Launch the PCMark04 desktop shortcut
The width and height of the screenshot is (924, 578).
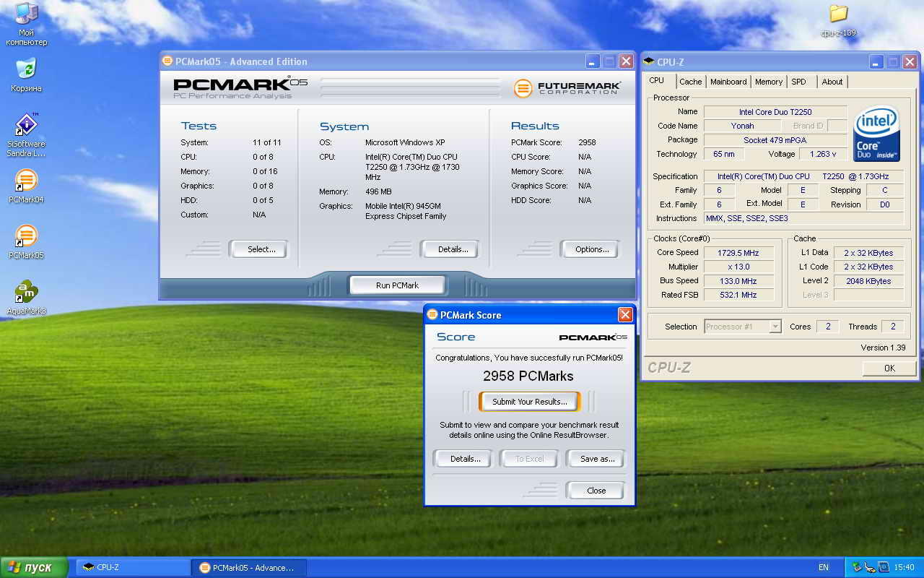pyautogui.click(x=27, y=186)
